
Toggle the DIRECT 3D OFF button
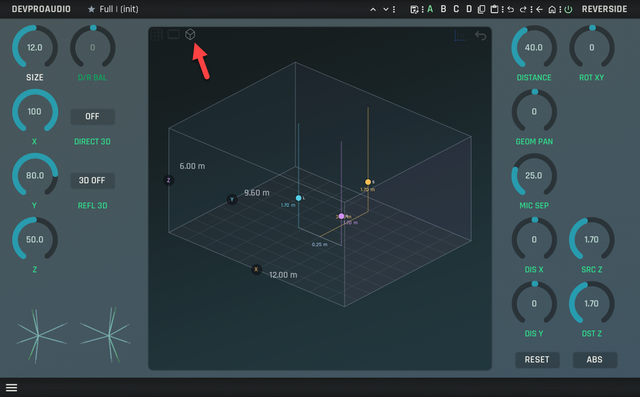point(93,117)
